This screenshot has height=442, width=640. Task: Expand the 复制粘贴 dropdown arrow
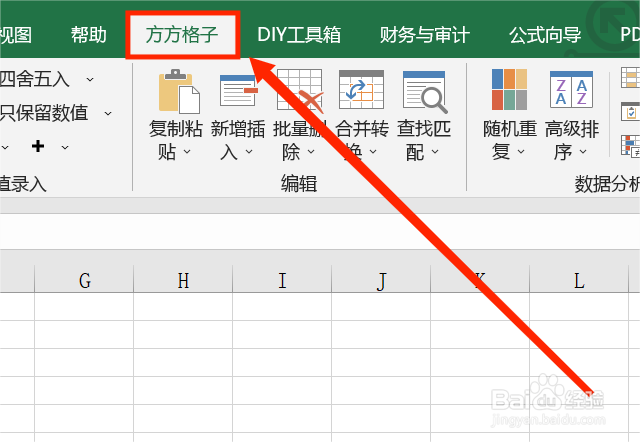pyautogui.click(x=187, y=152)
